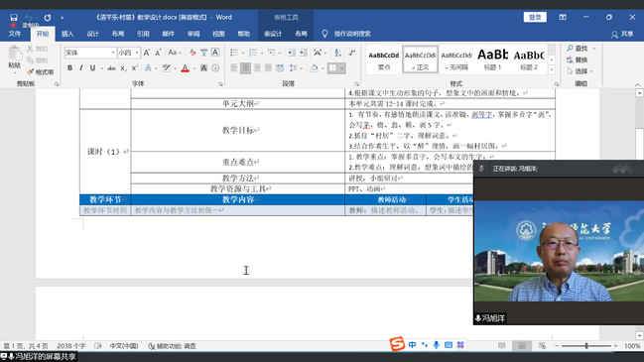Click the Text Effects icon
The height and width of the screenshot is (362, 644).
pyautogui.click(x=148, y=68)
